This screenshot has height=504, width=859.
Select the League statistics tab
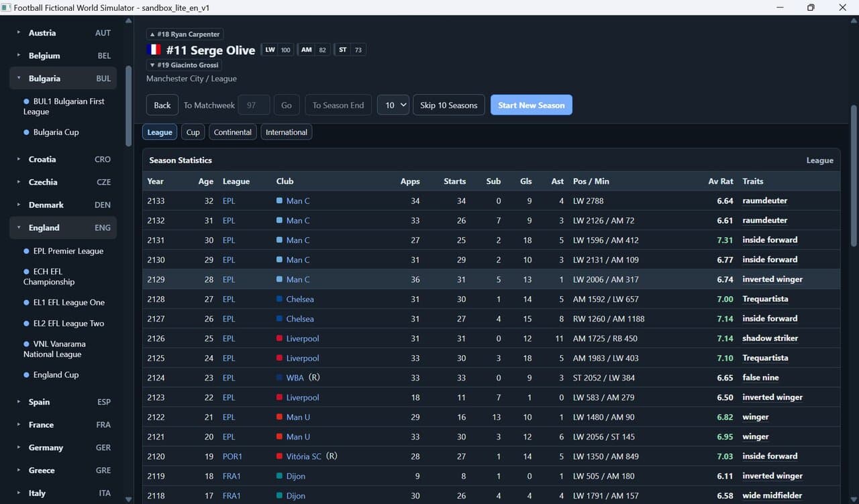point(160,132)
